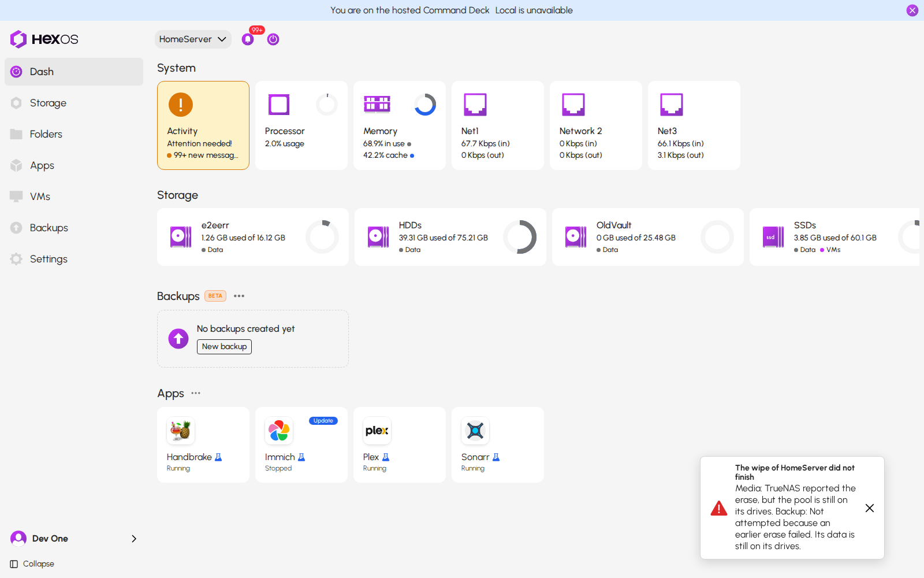Open Apps in sidebar
This screenshot has width=924, height=578.
74,165
